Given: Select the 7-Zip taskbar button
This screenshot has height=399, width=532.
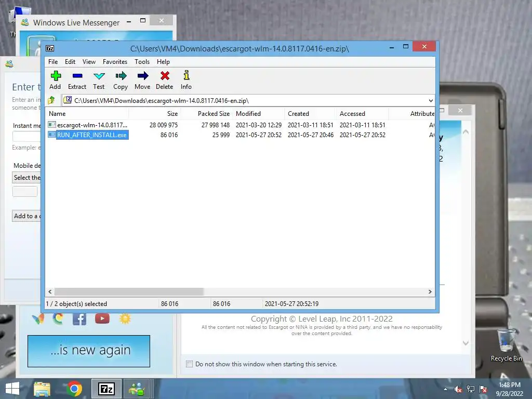Looking at the screenshot, I should [x=106, y=389].
